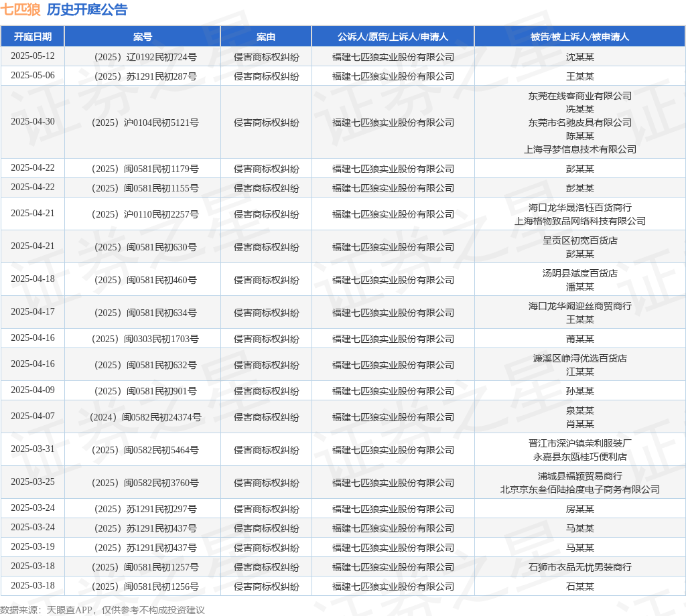The width and height of the screenshot is (686, 616).
Task: Click the date 2025-05-12
Action: 33,56
